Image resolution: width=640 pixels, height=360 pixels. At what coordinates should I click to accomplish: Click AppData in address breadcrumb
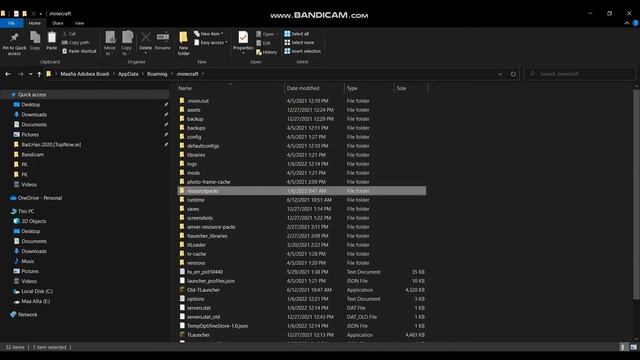tap(128, 74)
